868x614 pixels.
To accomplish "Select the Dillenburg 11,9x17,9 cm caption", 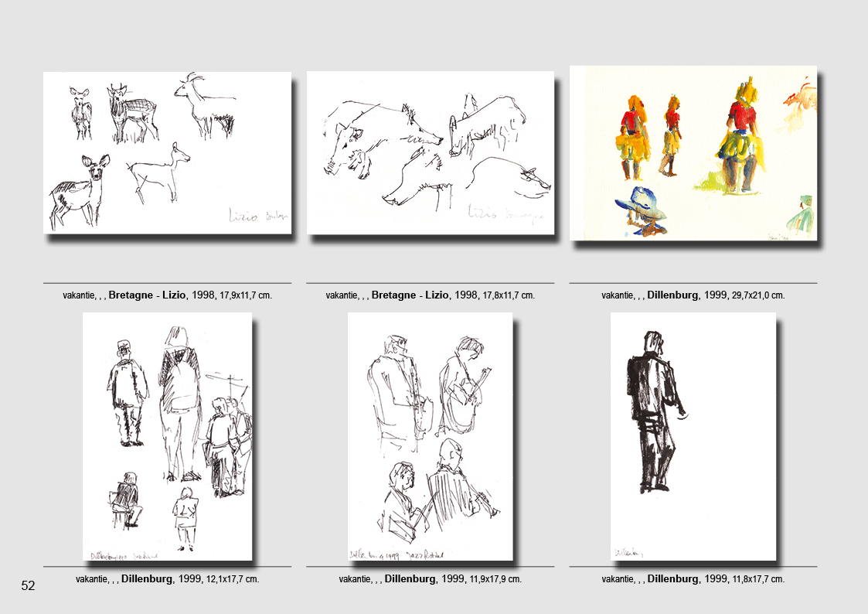I will pyautogui.click(x=431, y=578).
